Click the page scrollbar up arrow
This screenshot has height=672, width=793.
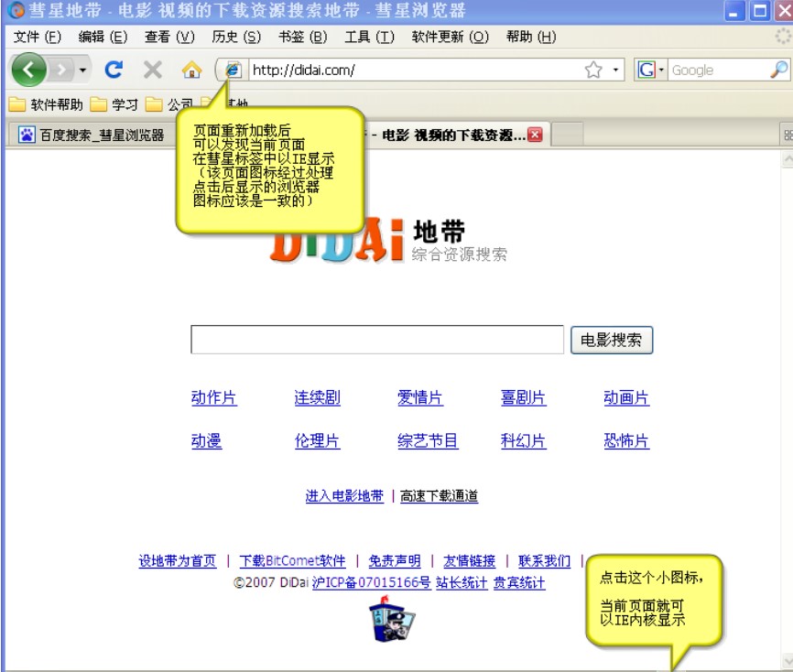pos(788,160)
